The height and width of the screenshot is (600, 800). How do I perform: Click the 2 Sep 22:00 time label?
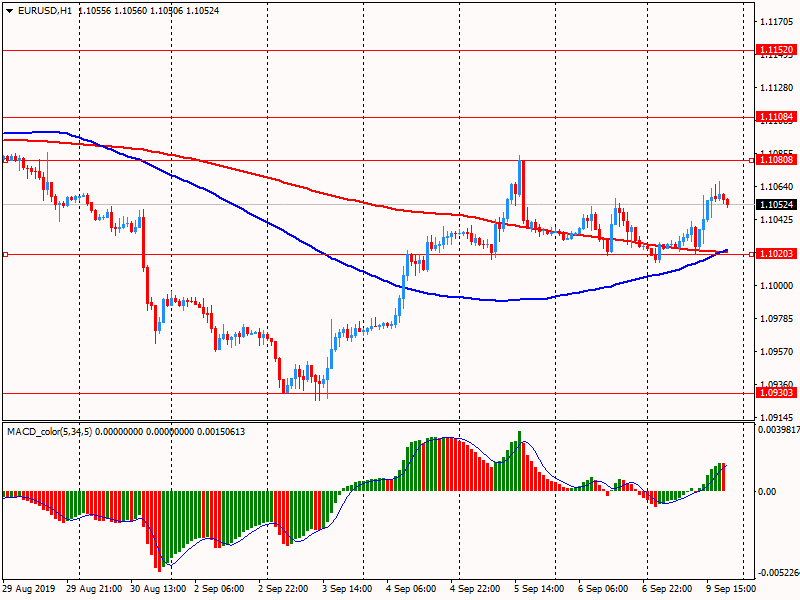tap(283, 589)
